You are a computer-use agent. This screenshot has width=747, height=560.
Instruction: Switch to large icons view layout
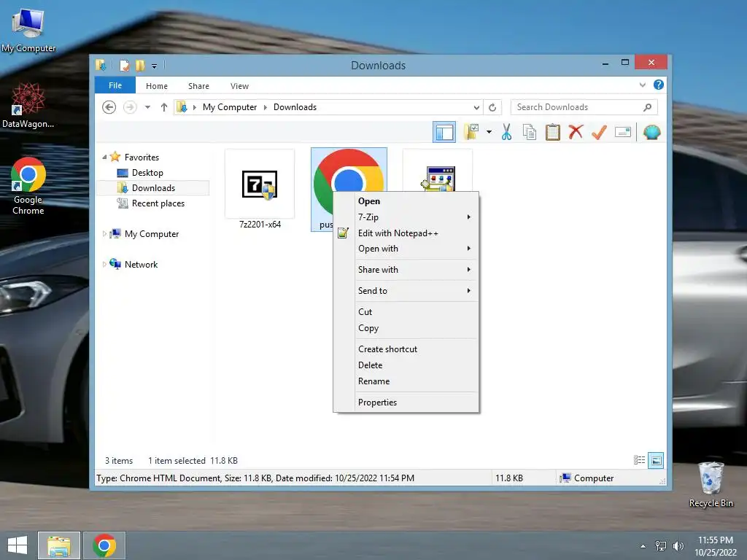coord(656,460)
